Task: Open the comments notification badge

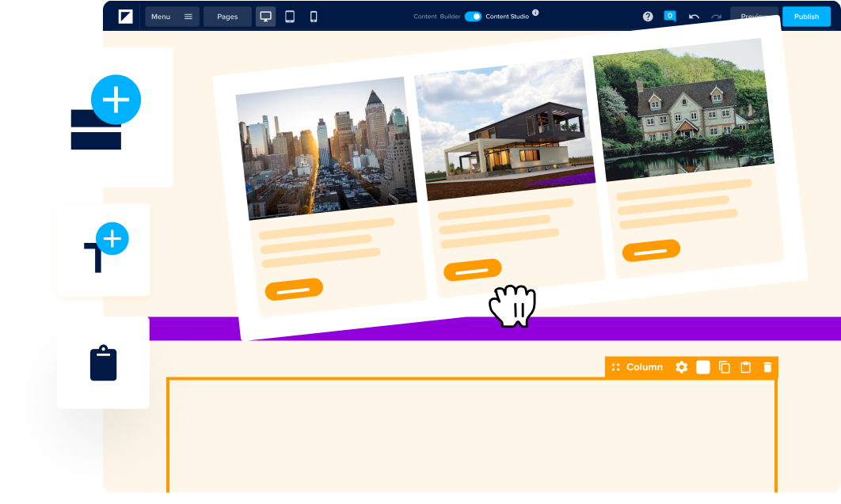Action: click(670, 16)
